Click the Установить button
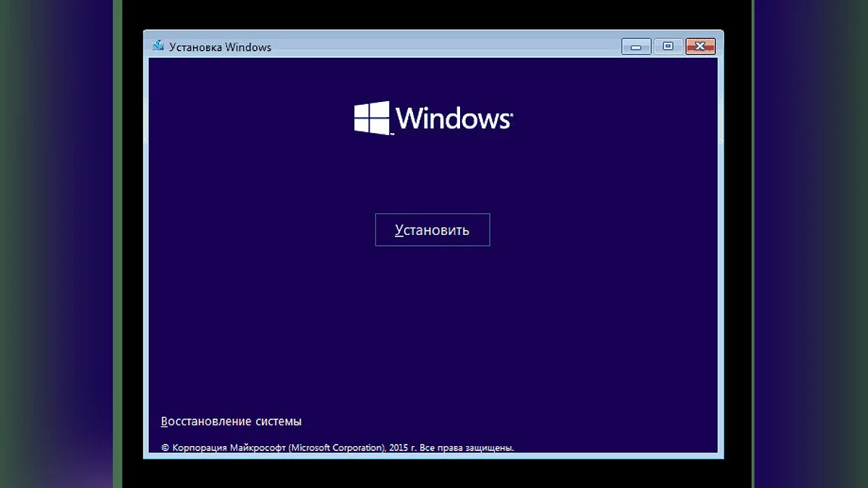Screen dimensions: 868x488 coord(433,230)
